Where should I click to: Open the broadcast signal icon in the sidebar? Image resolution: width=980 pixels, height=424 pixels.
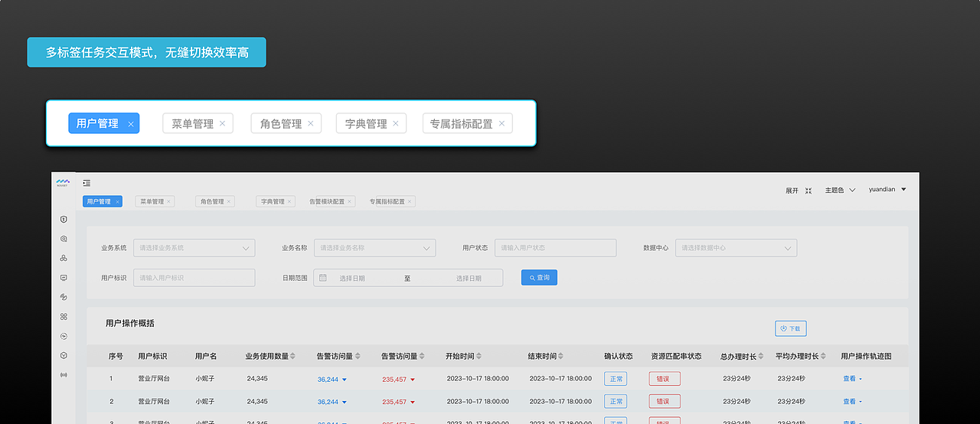point(64,375)
